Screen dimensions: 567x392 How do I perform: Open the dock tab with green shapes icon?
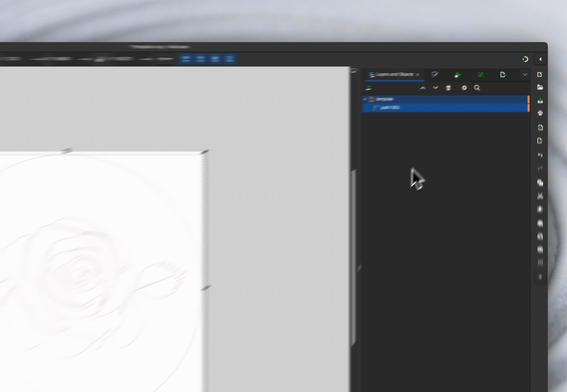click(x=458, y=74)
